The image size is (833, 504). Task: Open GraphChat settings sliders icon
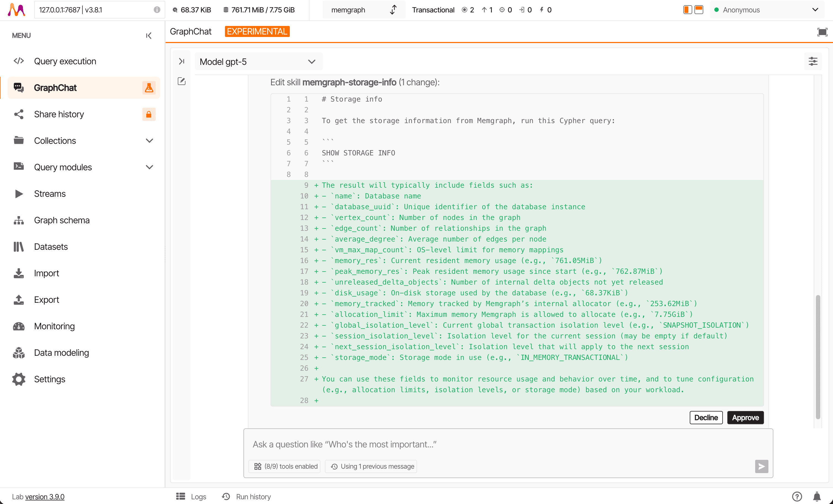pyautogui.click(x=813, y=62)
